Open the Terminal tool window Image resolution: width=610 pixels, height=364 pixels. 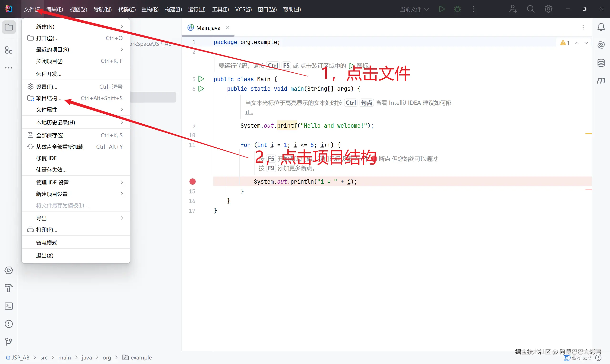click(x=9, y=306)
